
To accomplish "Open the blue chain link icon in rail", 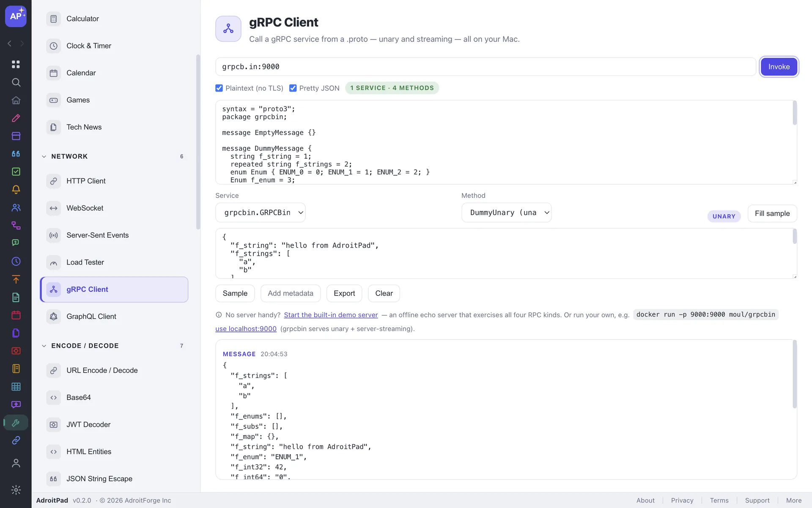I will [x=16, y=440].
